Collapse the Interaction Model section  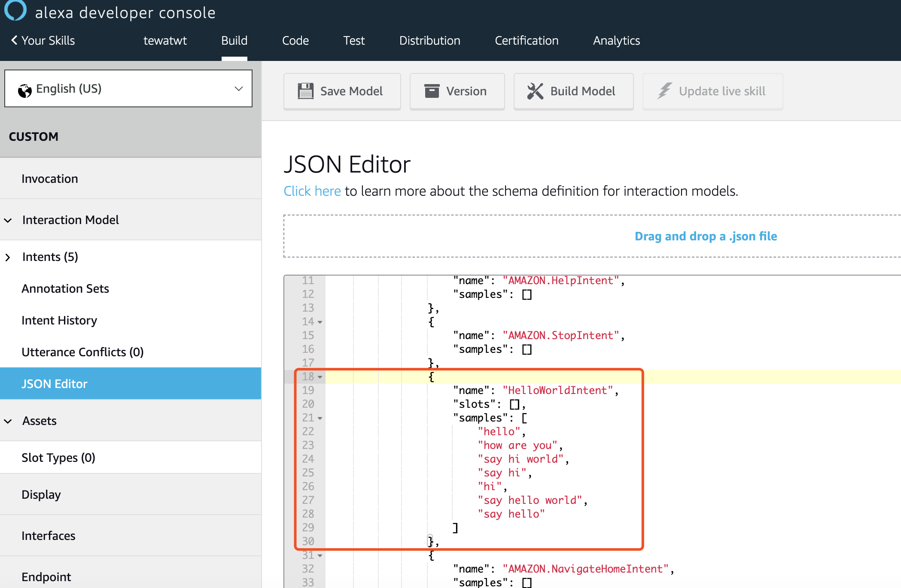8,220
